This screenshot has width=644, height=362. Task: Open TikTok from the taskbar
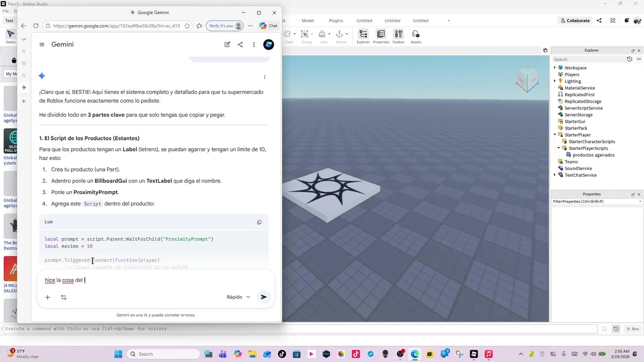point(282,354)
